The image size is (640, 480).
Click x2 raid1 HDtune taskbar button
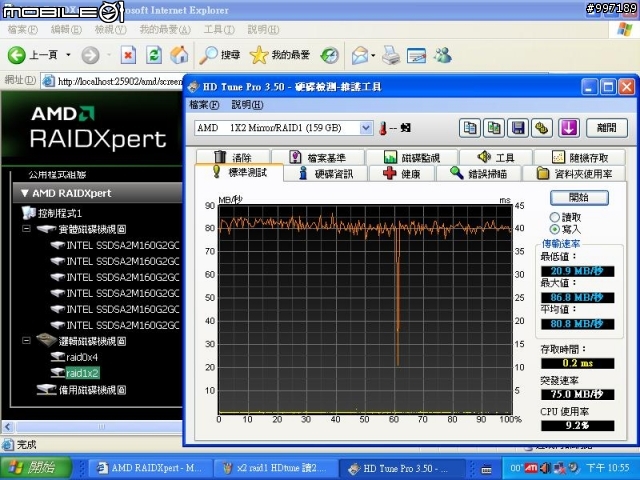276,468
